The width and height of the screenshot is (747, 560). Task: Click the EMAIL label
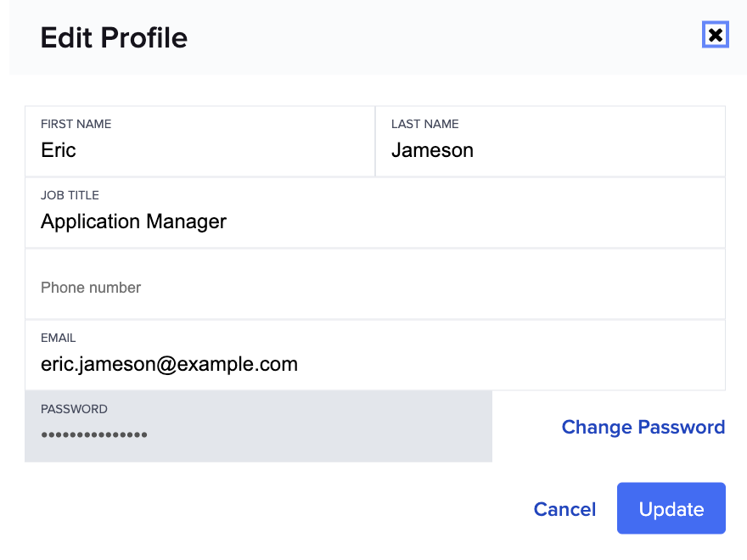click(58, 338)
